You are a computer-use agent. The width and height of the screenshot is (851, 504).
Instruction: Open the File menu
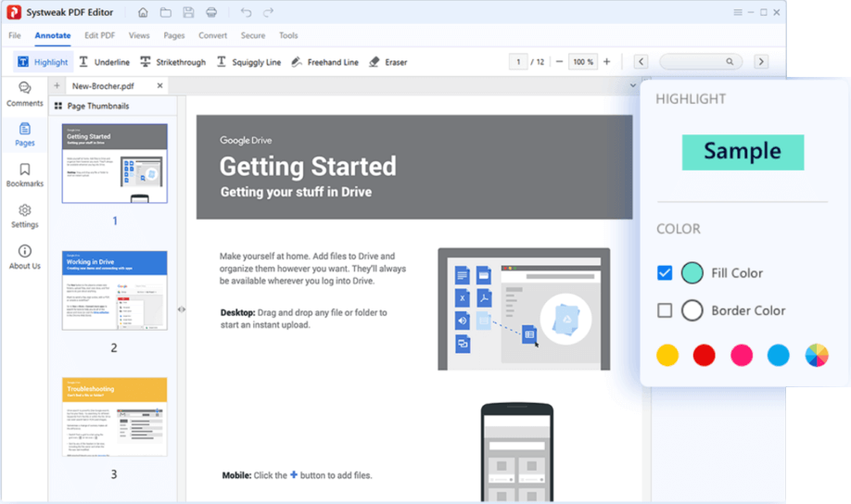click(15, 35)
